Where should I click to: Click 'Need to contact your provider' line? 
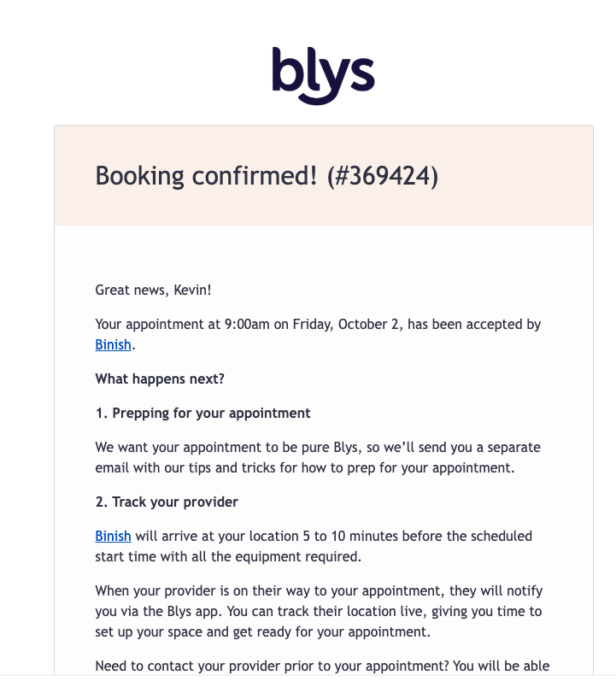pyautogui.click(x=322, y=666)
